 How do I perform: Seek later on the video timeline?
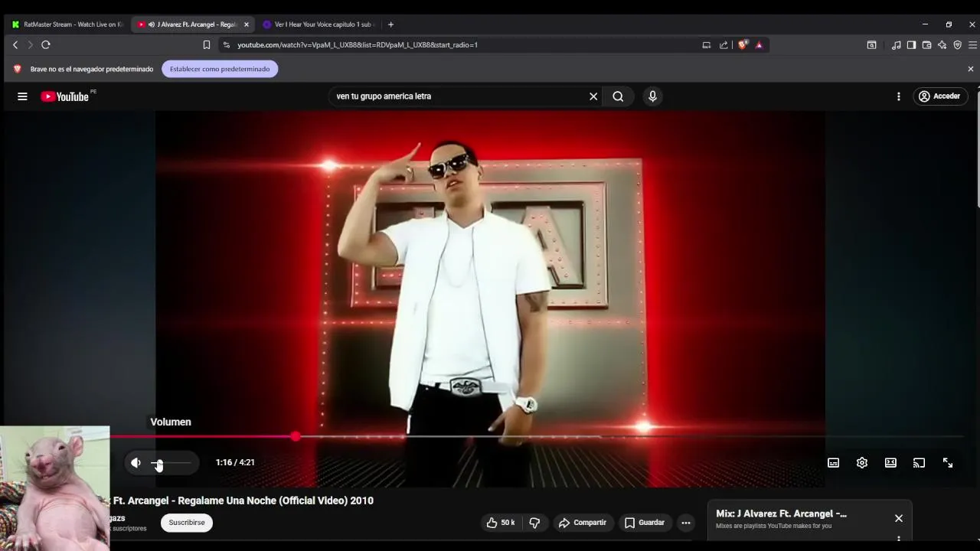pyautogui.click(x=628, y=436)
